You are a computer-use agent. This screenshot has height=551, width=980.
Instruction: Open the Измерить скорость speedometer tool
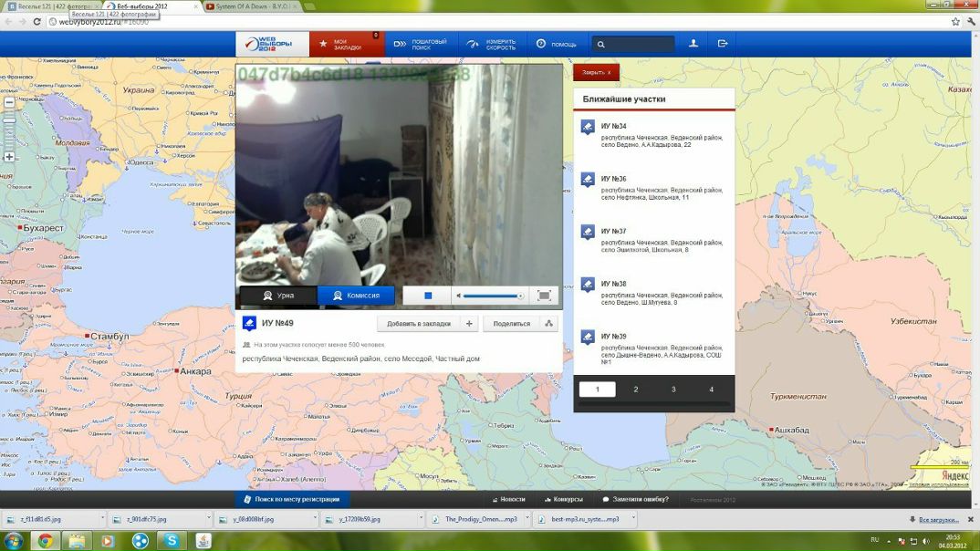(x=493, y=43)
